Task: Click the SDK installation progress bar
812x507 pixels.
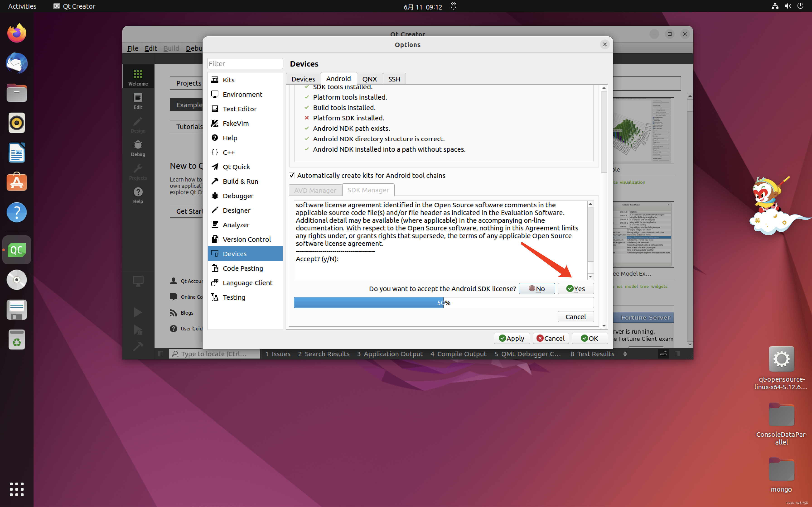Action: [x=443, y=303]
